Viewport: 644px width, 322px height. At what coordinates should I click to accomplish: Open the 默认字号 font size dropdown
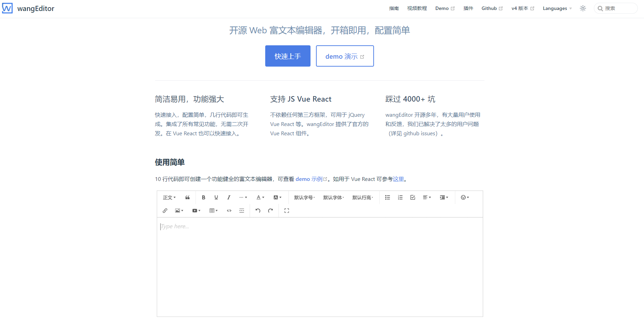point(304,197)
